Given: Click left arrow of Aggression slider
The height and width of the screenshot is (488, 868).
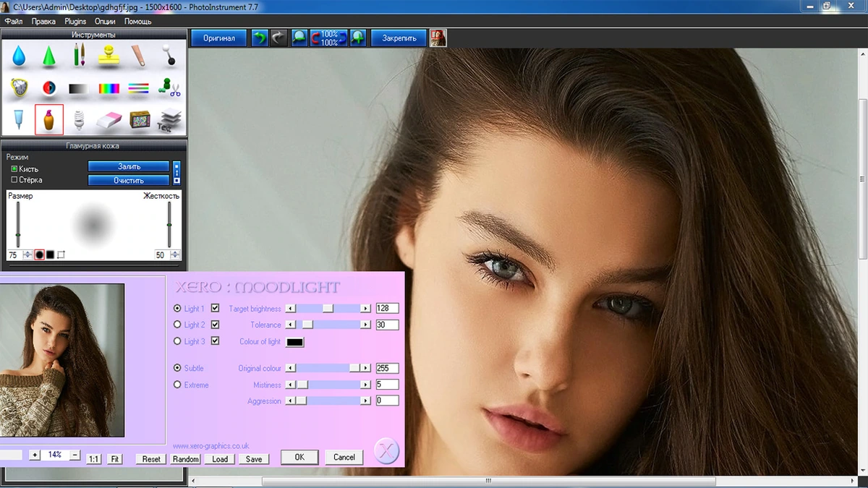Looking at the screenshot, I should (x=291, y=401).
